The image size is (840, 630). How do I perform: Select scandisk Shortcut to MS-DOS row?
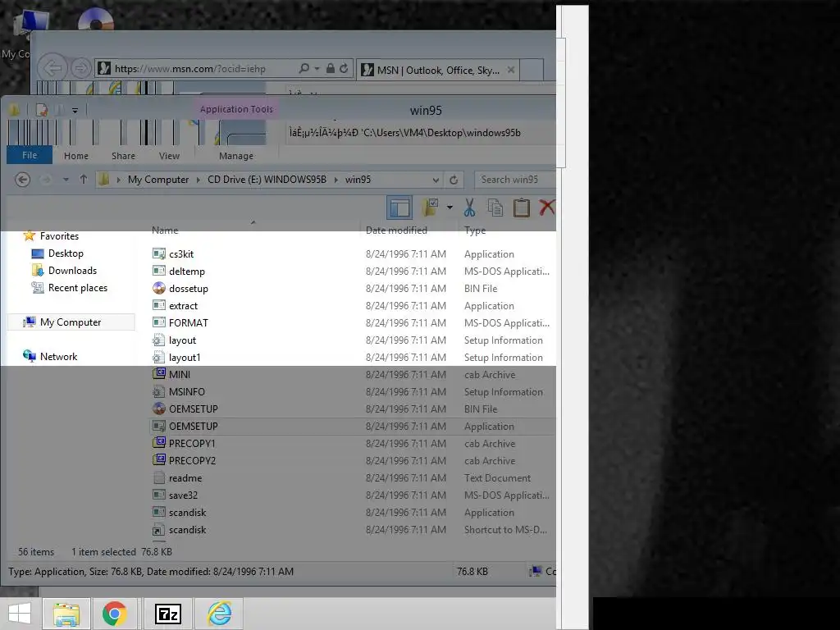353,530
